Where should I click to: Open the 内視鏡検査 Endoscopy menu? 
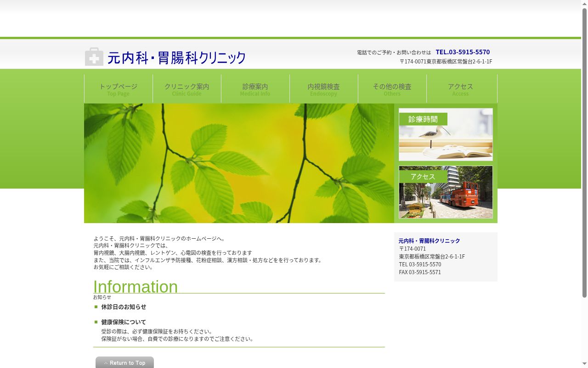(x=324, y=89)
